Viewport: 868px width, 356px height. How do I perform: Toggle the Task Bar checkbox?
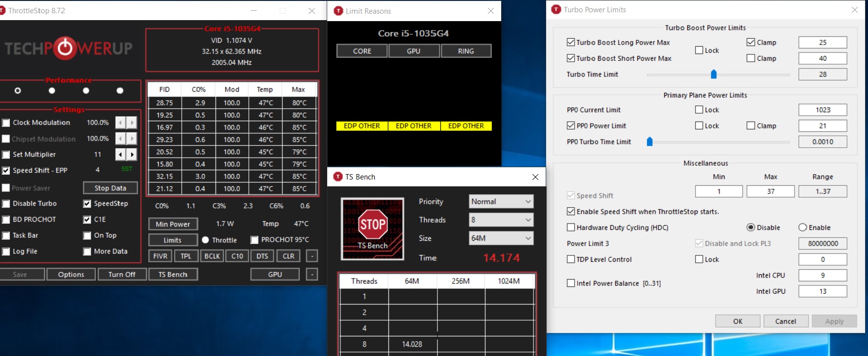(x=6, y=235)
